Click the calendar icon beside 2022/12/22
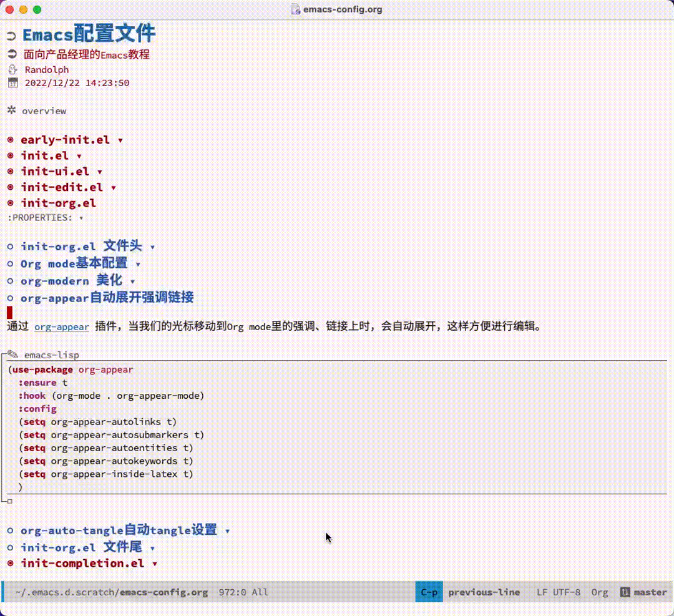Image resolution: width=674 pixels, height=616 pixels. coord(13,82)
